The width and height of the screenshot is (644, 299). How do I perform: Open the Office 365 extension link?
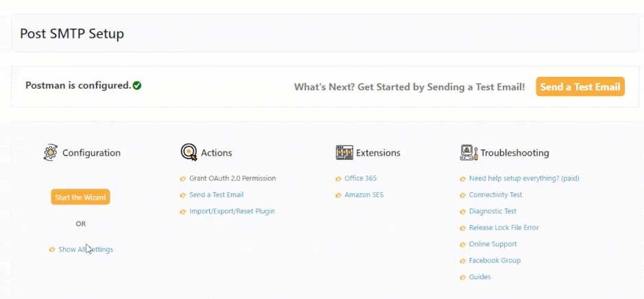pyautogui.click(x=360, y=178)
